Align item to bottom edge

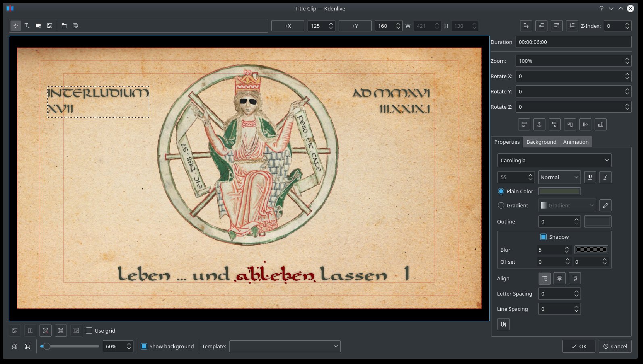click(601, 124)
